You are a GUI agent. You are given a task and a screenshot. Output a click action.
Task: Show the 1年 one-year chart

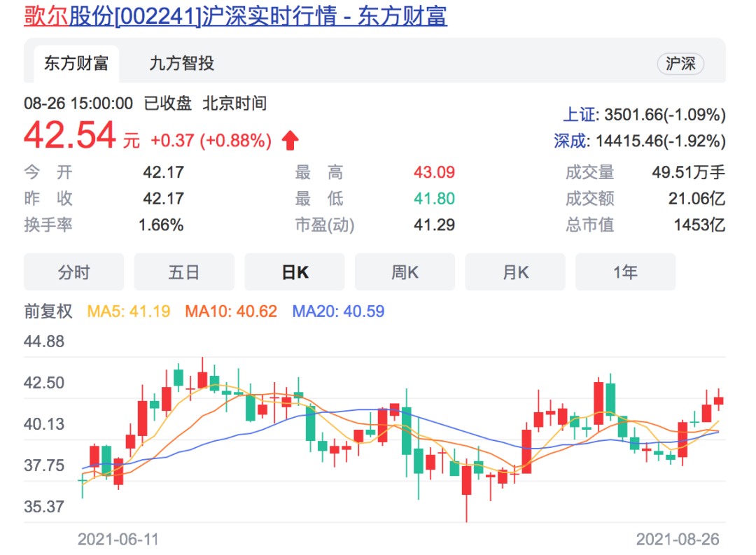[x=625, y=272]
